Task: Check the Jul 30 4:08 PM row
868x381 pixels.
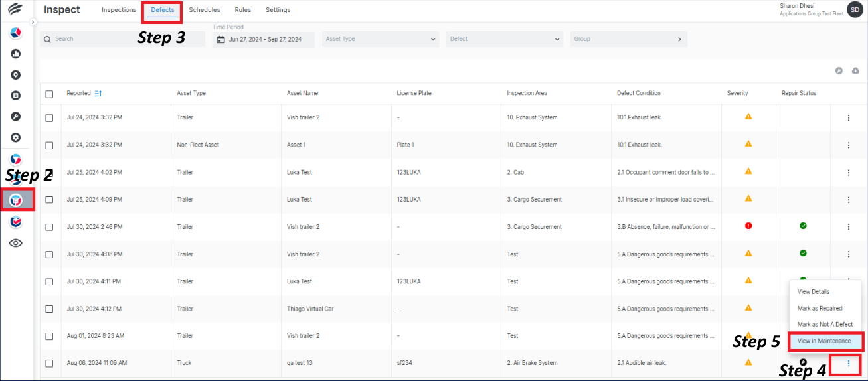Action: tap(49, 254)
